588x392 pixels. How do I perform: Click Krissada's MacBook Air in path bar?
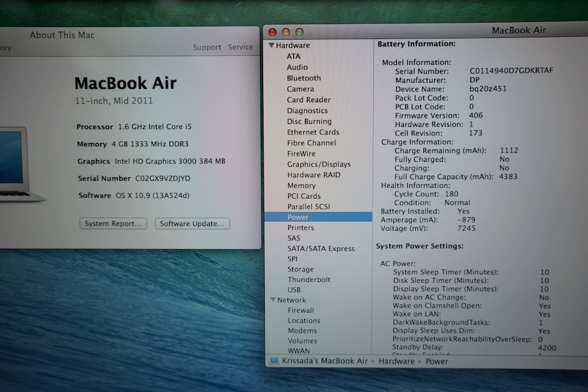pyautogui.click(x=325, y=361)
